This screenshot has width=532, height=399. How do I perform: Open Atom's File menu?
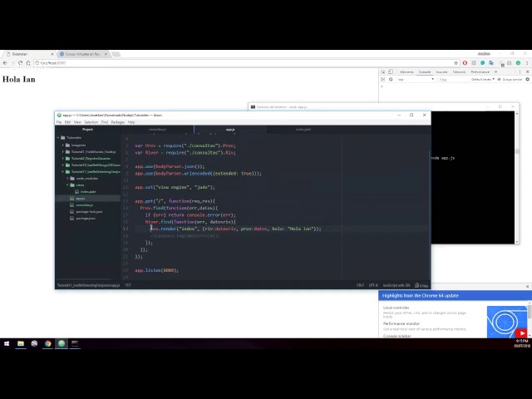[x=59, y=122]
